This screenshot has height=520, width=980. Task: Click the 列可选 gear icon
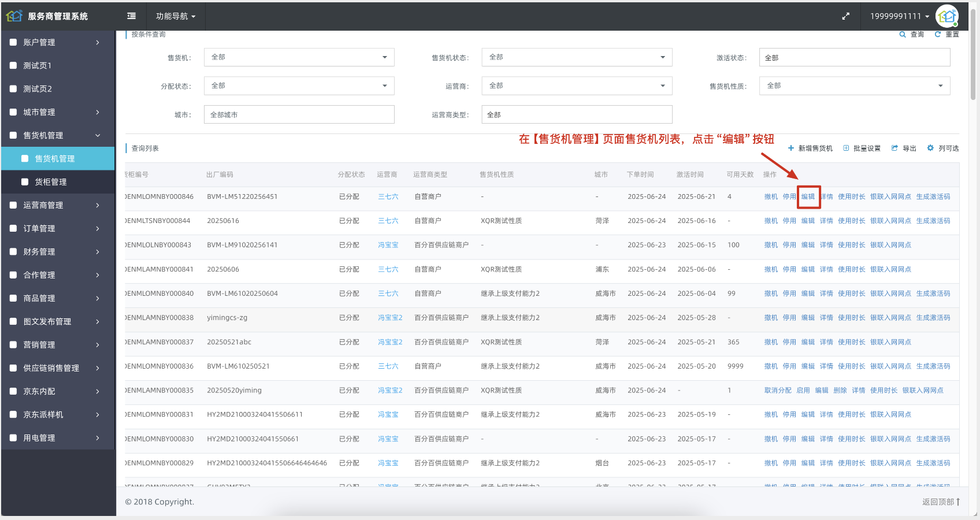(930, 148)
